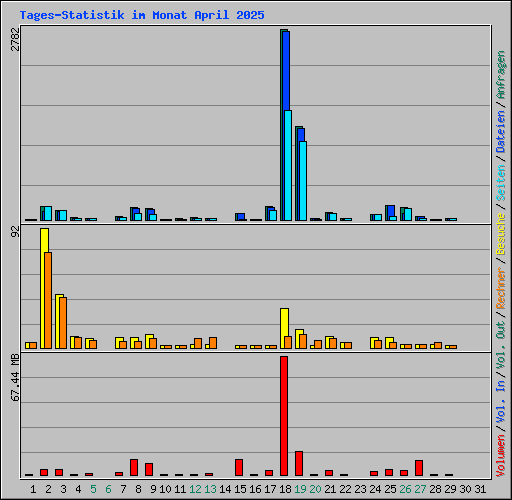Click the orange hosts bar for day 3
This screenshot has height=500, width=512.
click(x=63, y=323)
